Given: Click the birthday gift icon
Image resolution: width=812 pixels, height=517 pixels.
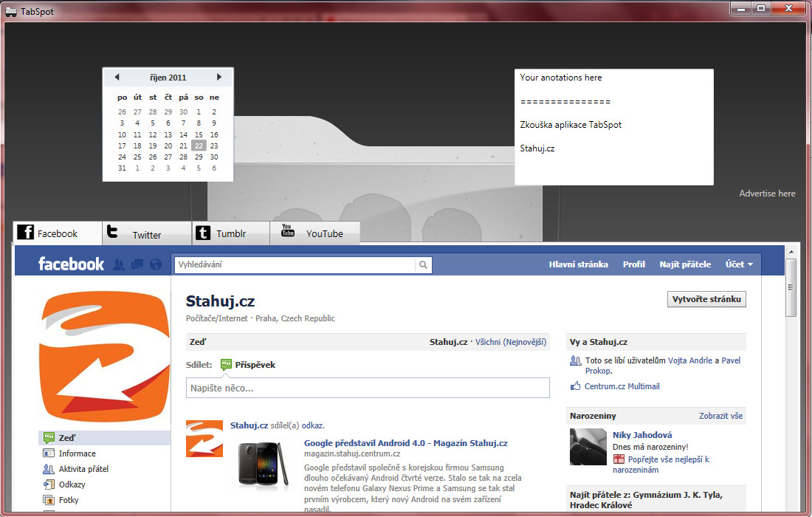Looking at the screenshot, I should click(619, 459).
